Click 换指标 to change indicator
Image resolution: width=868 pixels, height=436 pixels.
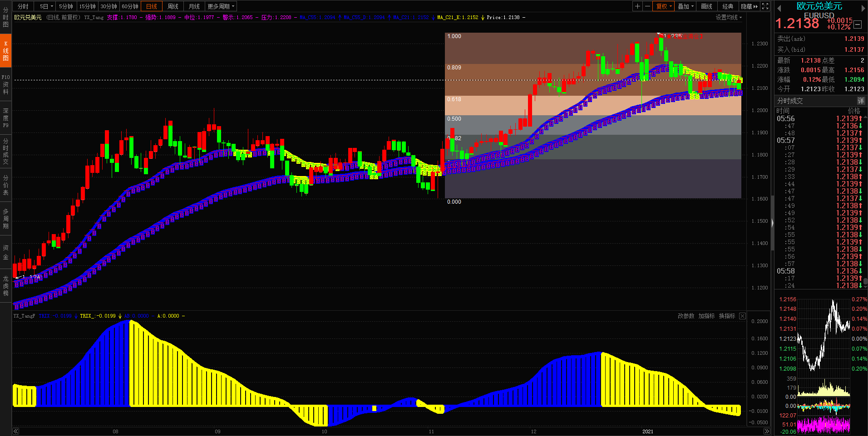(727, 316)
